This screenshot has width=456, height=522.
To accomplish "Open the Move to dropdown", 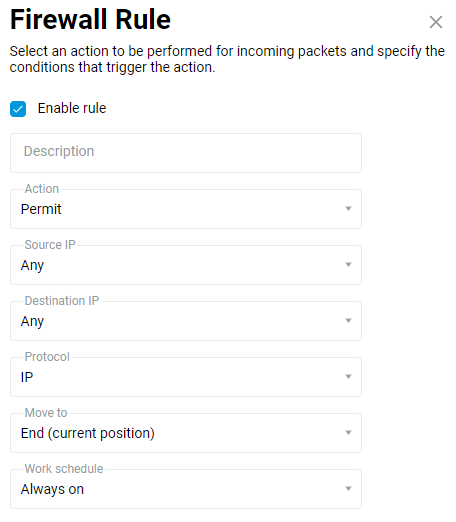I will pos(186,433).
